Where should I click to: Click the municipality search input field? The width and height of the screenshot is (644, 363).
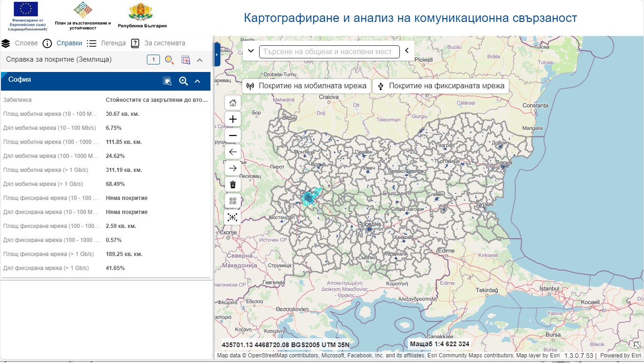pyautogui.click(x=329, y=51)
